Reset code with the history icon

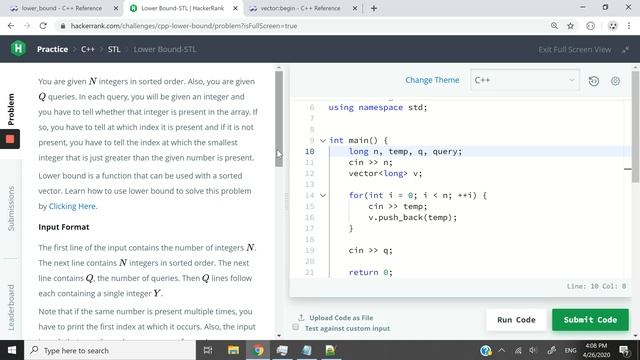coord(594,81)
